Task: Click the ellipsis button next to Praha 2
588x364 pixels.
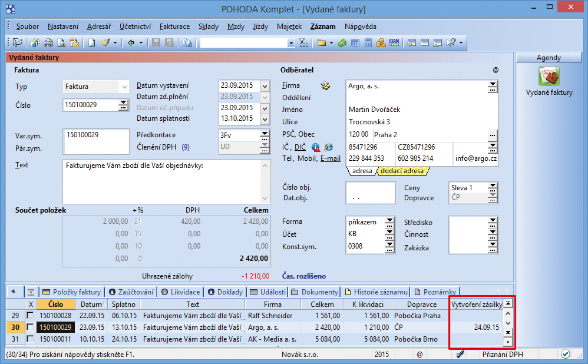Action: [493, 135]
